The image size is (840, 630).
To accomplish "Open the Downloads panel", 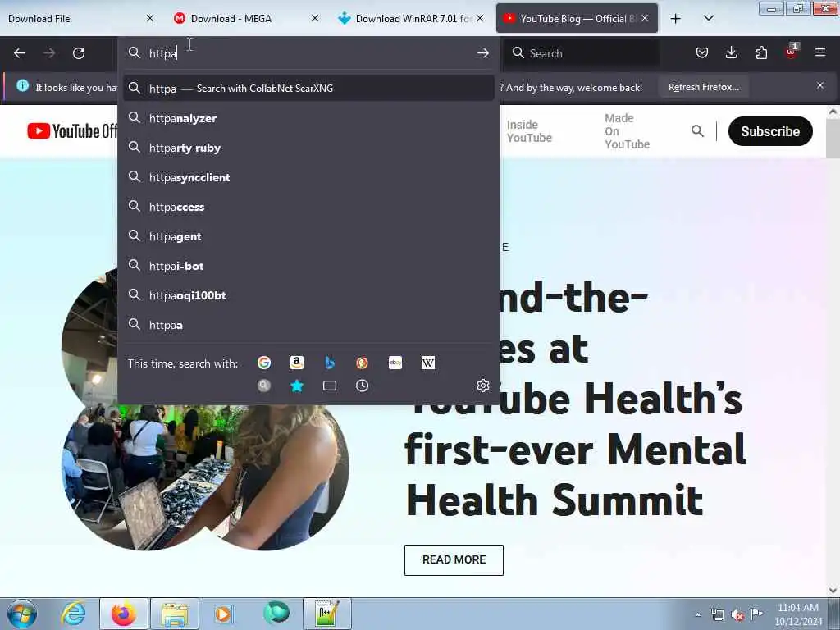I will tap(731, 52).
